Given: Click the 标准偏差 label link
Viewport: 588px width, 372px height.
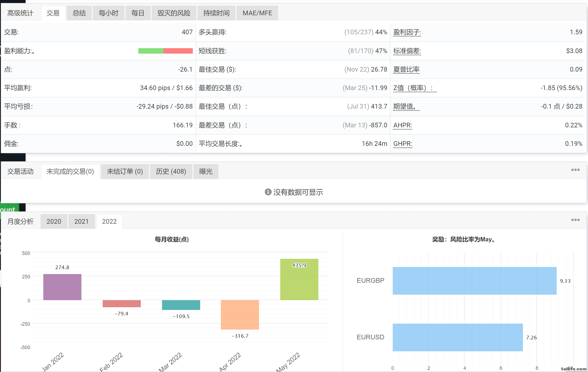Looking at the screenshot, I should point(407,51).
